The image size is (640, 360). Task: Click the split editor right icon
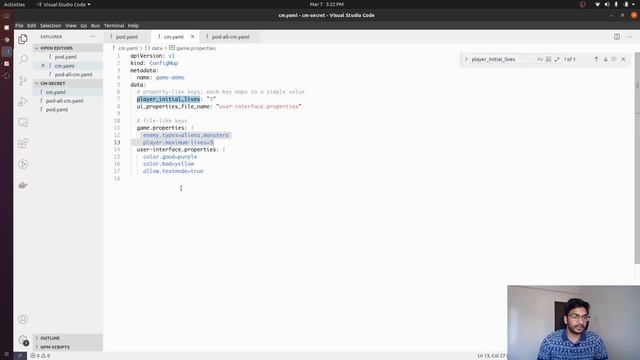coord(617,37)
